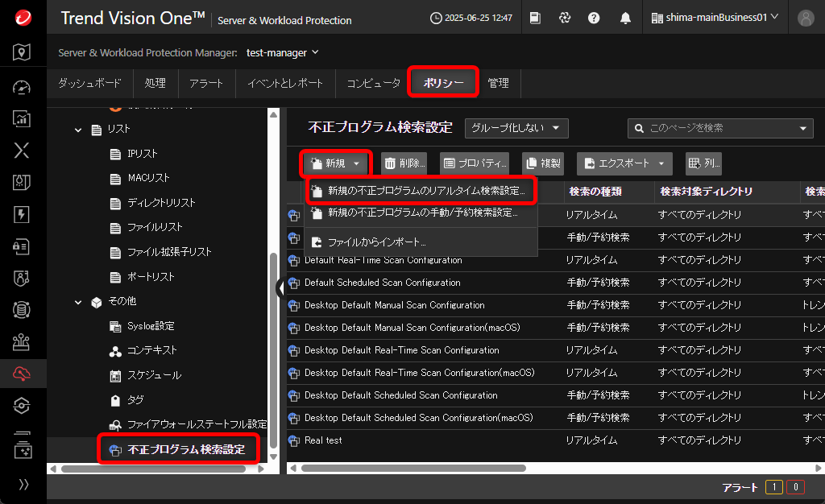Open the gauge dashboard sidebar icon

click(x=22, y=87)
